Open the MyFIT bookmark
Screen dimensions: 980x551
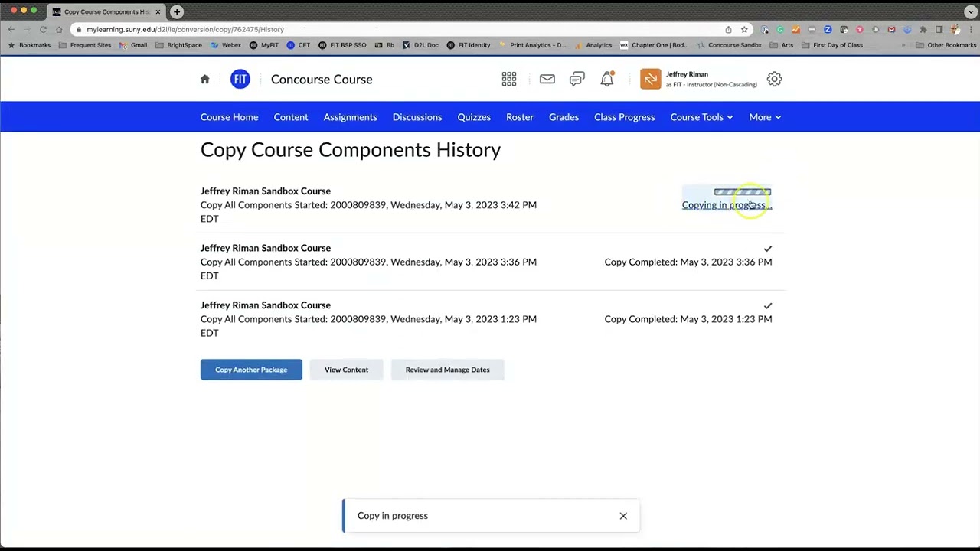[x=264, y=45]
